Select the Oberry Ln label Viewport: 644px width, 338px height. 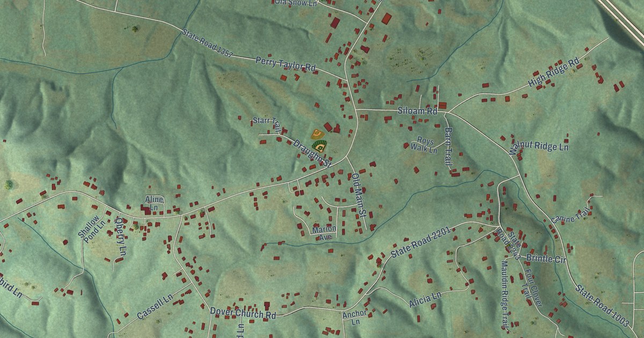point(120,237)
